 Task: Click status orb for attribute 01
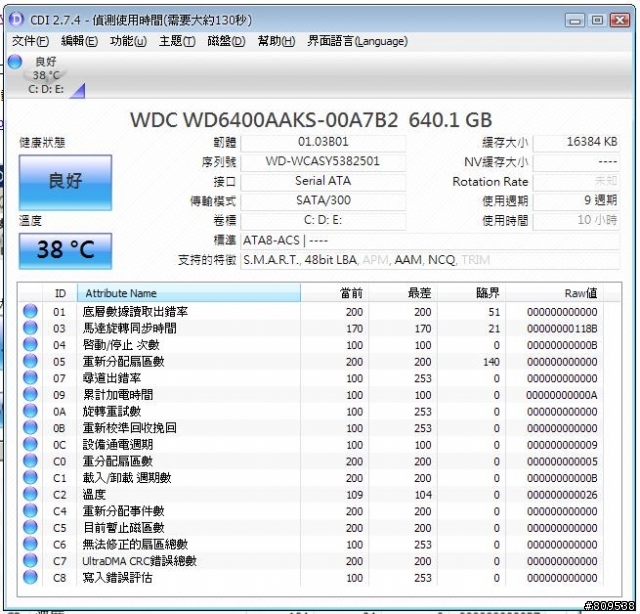30,311
